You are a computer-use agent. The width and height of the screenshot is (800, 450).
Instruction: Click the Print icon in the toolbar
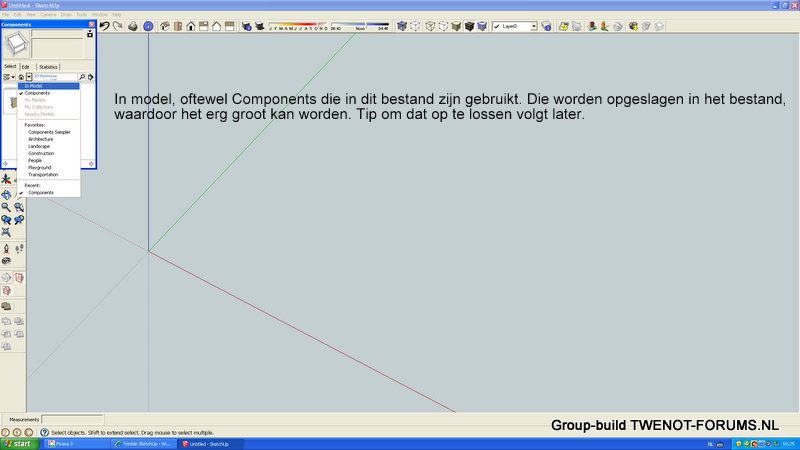click(133, 26)
